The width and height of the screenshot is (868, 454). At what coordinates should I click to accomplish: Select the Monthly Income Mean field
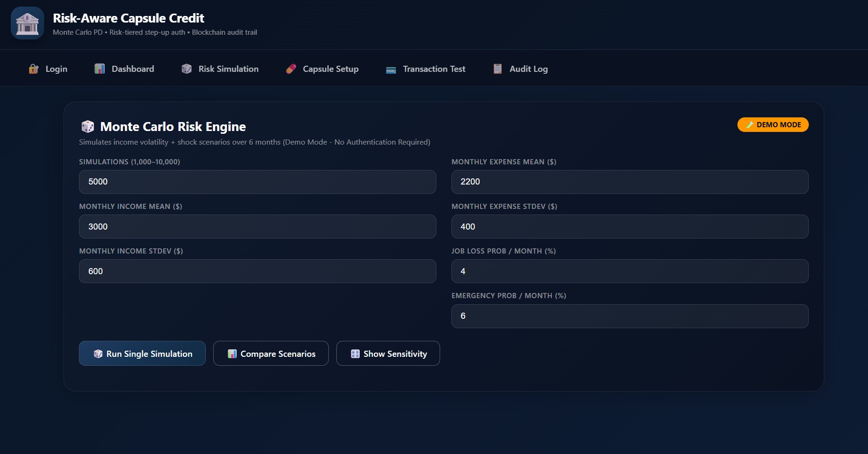pyautogui.click(x=257, y=227)
